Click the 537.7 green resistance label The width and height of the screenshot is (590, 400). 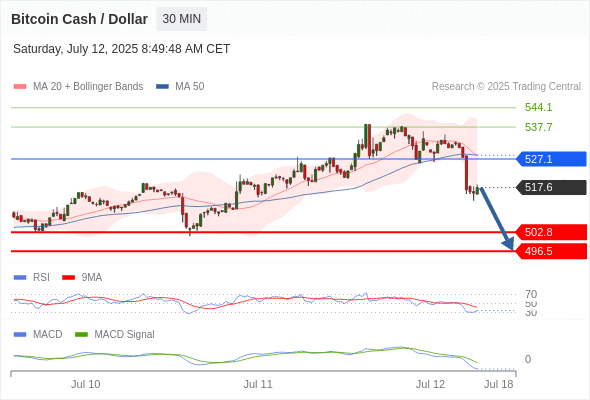click(x=538, y=127)
